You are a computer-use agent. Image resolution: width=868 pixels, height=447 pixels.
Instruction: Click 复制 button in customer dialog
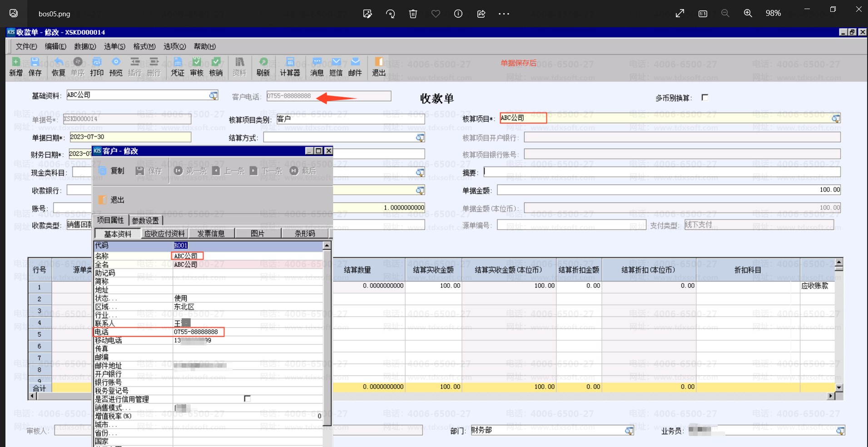point(112,171)
